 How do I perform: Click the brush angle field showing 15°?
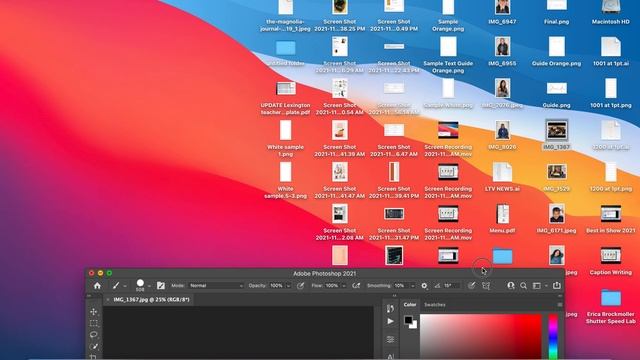[x=451, y=286]
